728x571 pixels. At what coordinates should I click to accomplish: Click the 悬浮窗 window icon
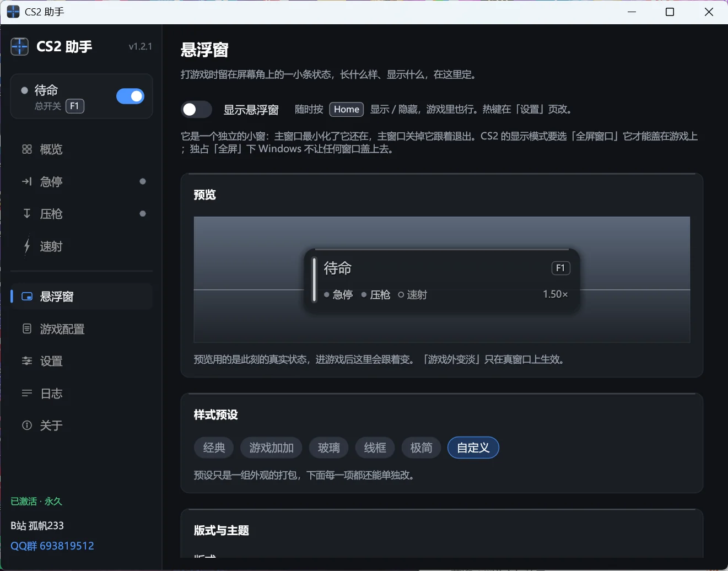(x=26, y=297)
